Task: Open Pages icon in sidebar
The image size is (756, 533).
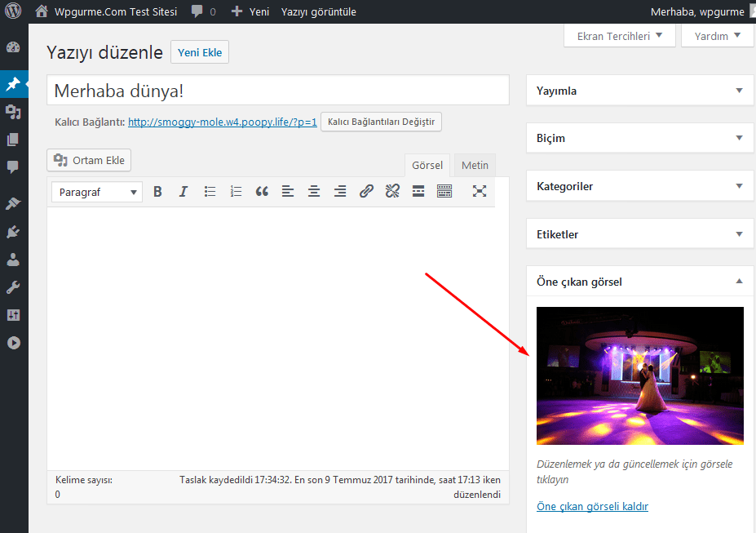Action: point(14,140)
